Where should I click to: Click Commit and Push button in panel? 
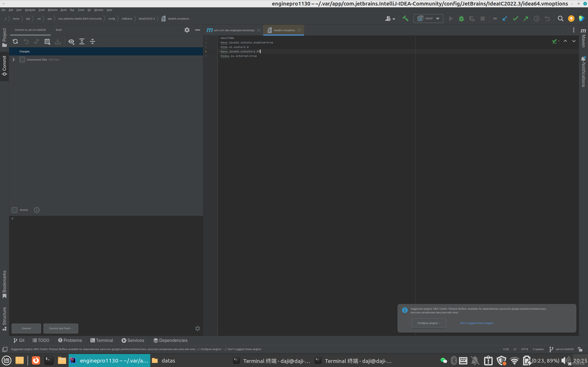pos(61,328)
